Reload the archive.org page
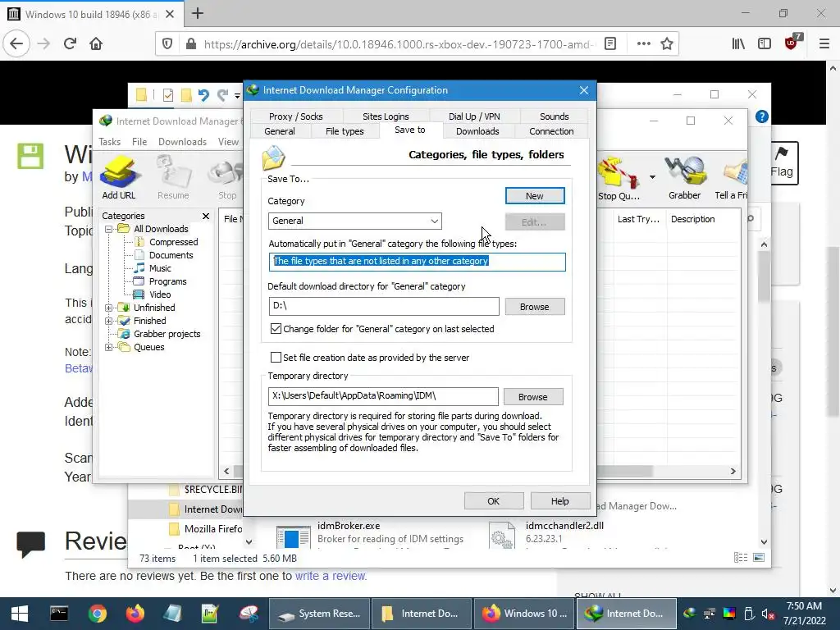Image resolution: width=840 pixels, height=630 pixels. coord(70,43)
